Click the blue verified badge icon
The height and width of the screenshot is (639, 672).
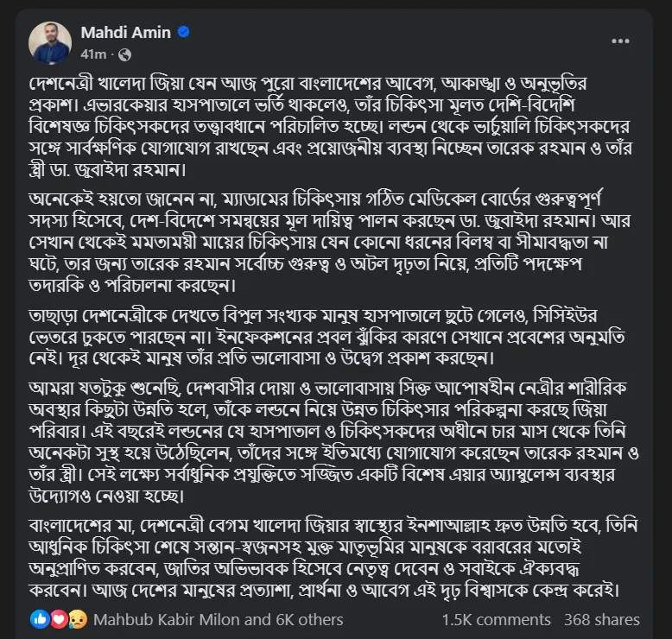point(183,33)
